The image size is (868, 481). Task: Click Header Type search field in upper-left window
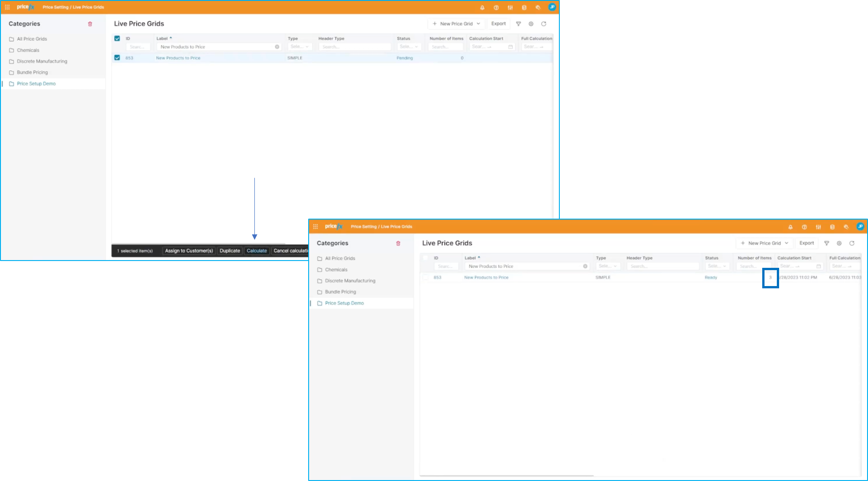355,47
